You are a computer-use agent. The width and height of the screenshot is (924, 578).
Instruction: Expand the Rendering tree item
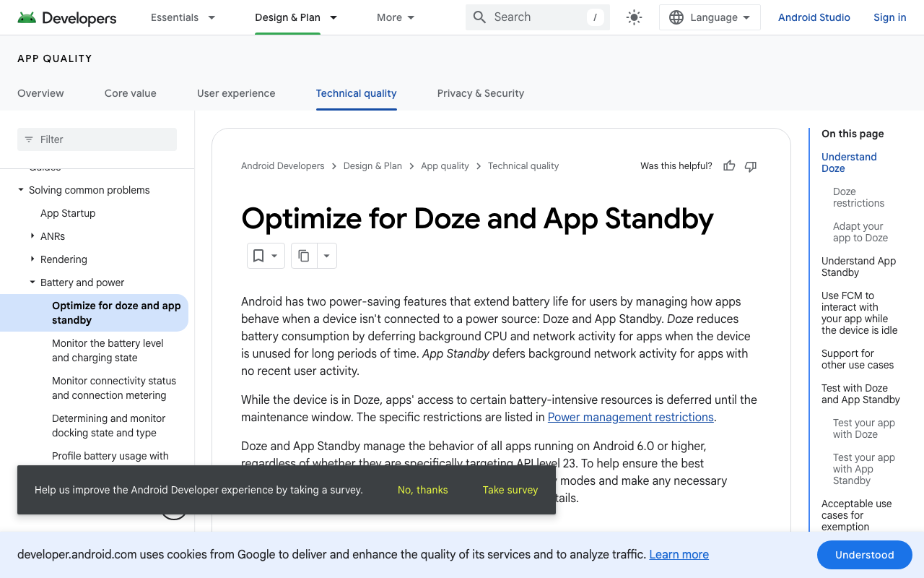click(x=32, y=259)
